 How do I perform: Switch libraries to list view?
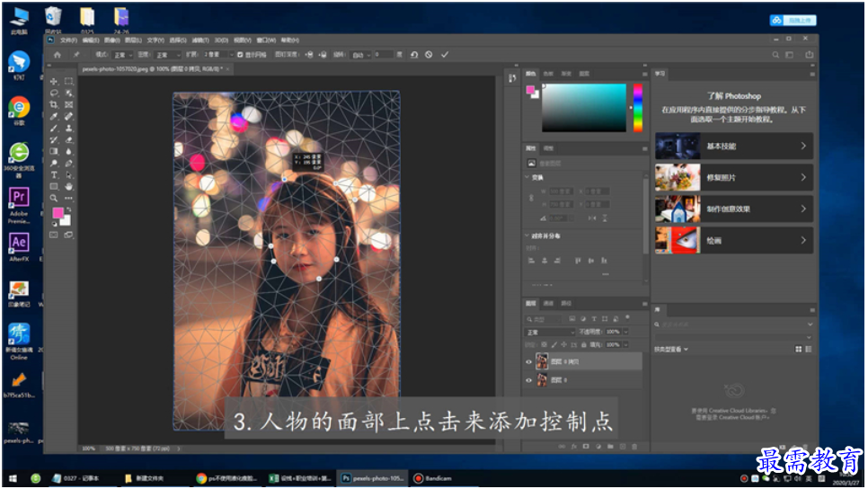pos(808,350)
